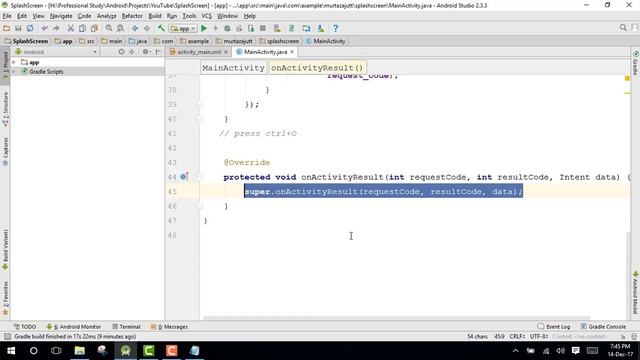Toggle the Structure side tool window
The width and height of the screenshot is (640, 360).
(5, 109)
